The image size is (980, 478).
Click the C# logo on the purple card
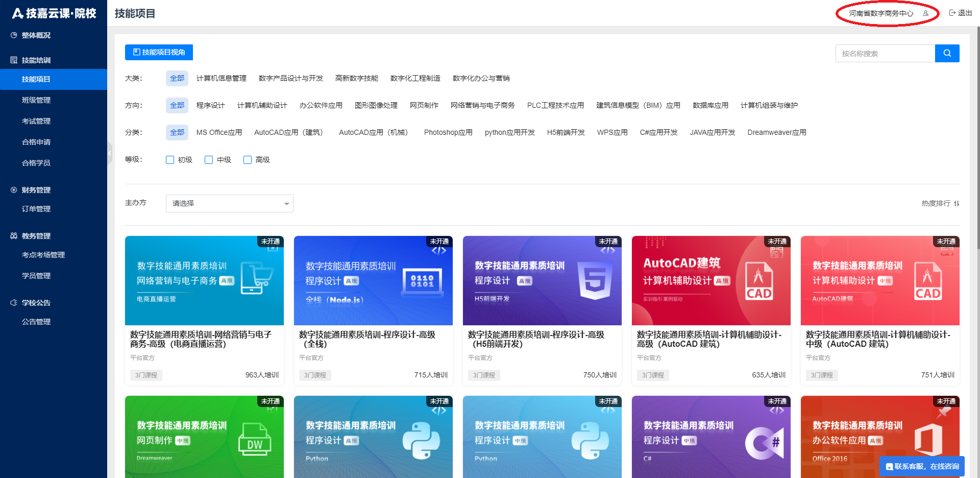coord(764,443)
